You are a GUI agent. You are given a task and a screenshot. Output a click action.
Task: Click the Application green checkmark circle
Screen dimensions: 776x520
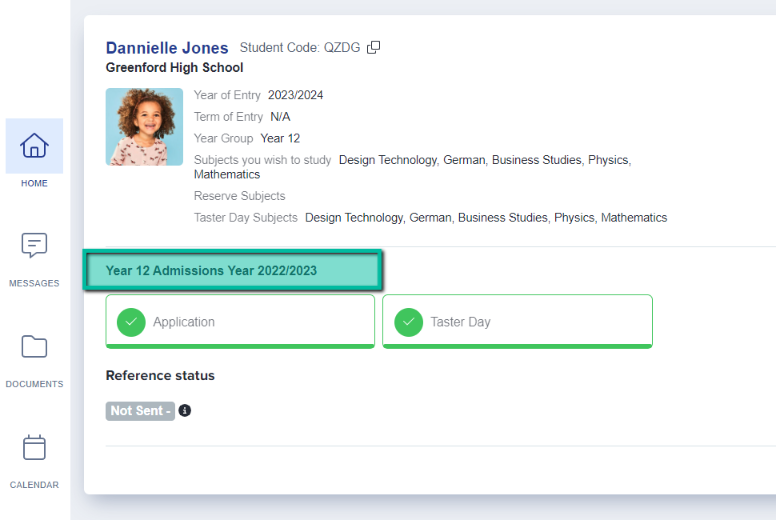[x=131, y=322]
